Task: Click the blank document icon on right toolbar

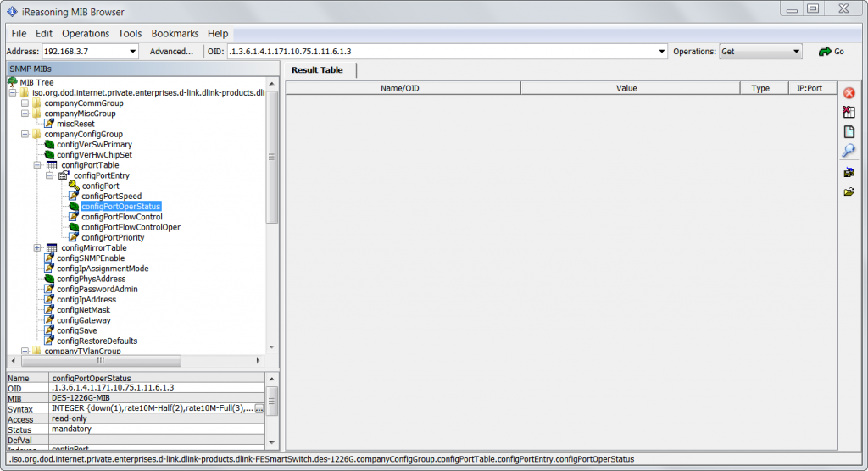Action: click(849, 131)
